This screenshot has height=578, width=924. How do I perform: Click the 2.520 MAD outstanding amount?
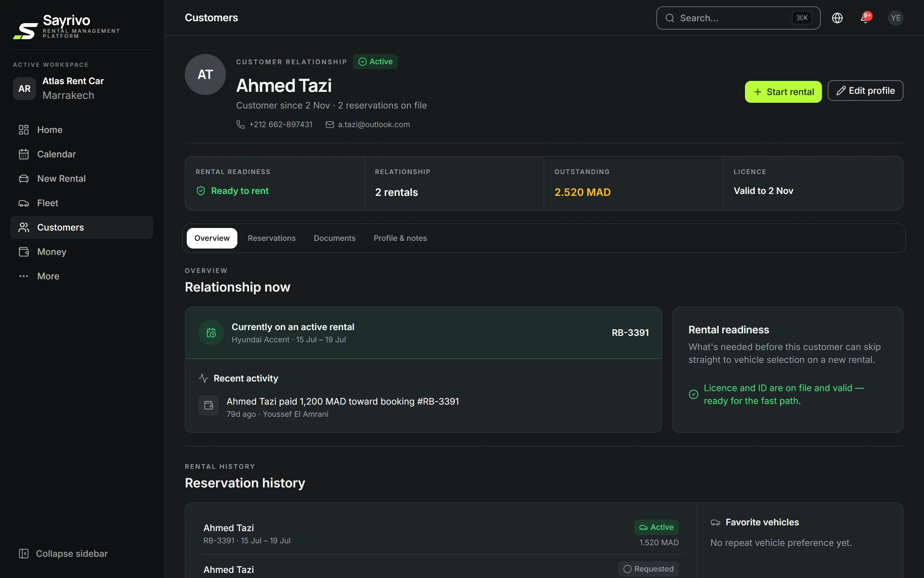[x=582, y=192]
